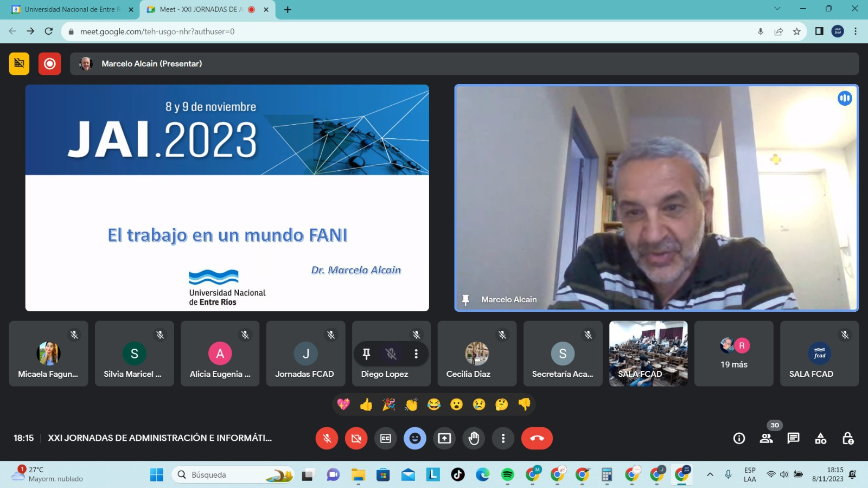Send the sparkling heart reaction
The height and width of the screenshot is (488, 868).
point(343,404)
